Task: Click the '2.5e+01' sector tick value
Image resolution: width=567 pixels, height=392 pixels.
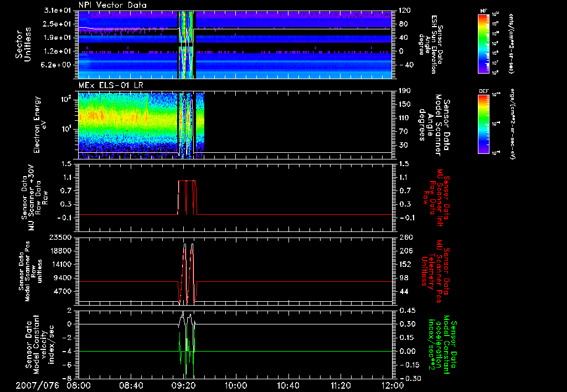Action: click(x=58, y=24)
